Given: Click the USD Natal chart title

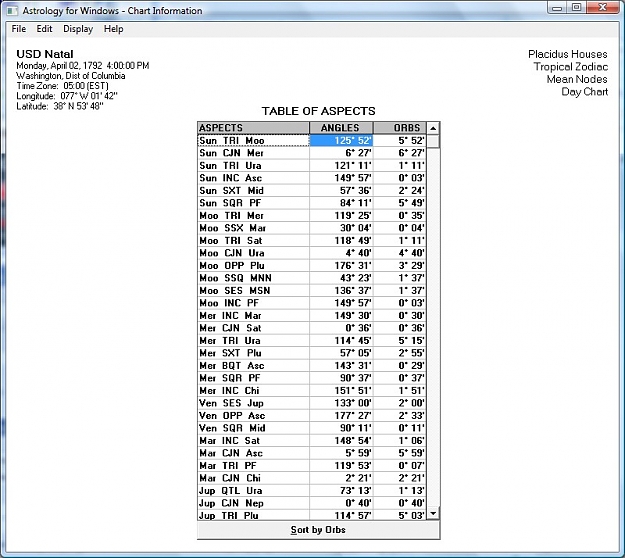Looking at the screenshot, I should coord(45,54).
